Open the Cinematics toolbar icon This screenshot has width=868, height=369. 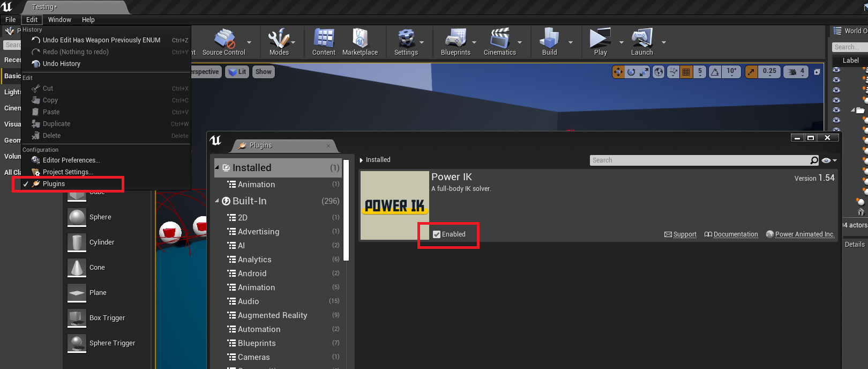[499, 42]
